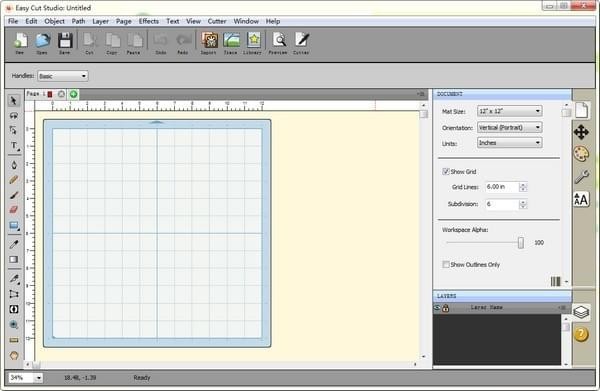Image resolution: width=600 pixels, height=391 pixels.
Task: Select the Eraser tool
Action: pos(14,210)
